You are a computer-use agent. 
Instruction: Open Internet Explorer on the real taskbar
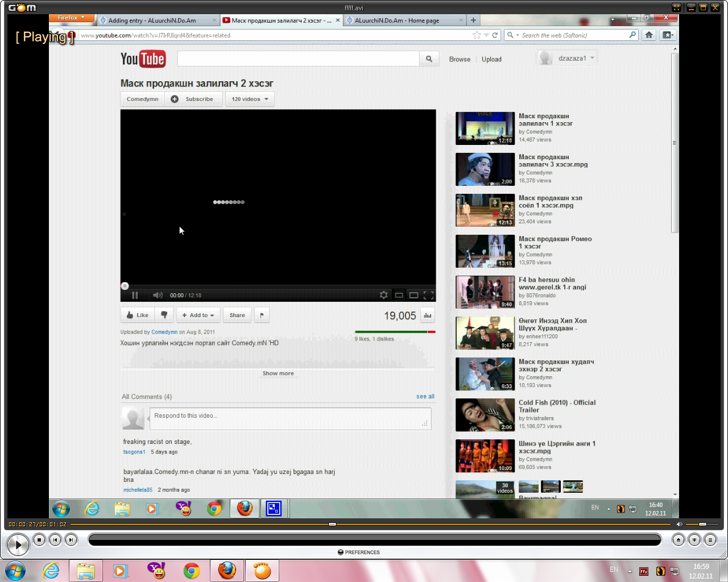[x=51, y=570]
